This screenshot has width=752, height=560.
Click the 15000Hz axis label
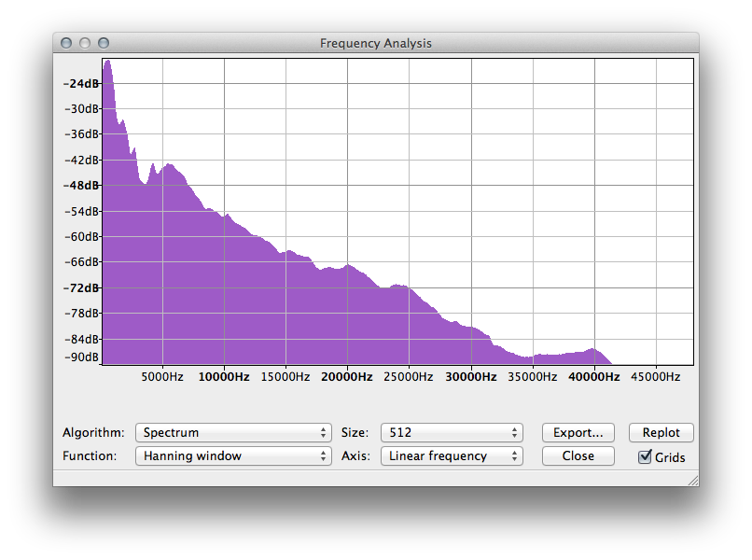[x=285, y=377]
